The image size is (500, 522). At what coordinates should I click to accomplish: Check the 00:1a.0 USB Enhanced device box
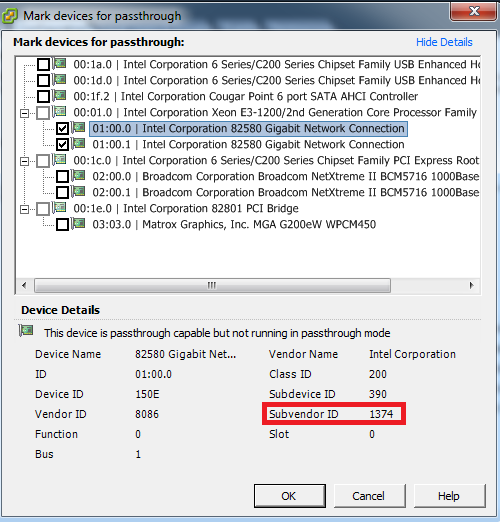click(x=43, y=64)
